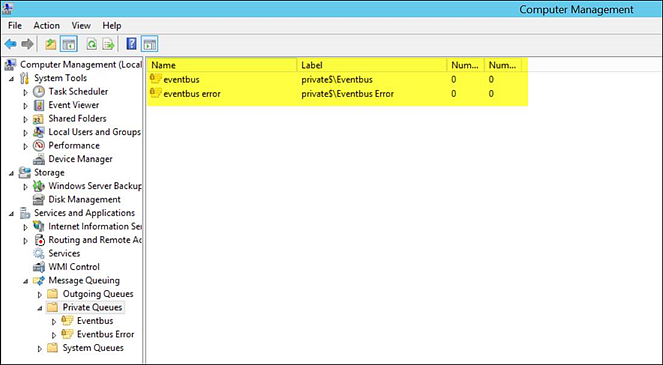663x365 pixels.
Task: Expand the Task Scheduler node
Action: click(x=25, y=92)
